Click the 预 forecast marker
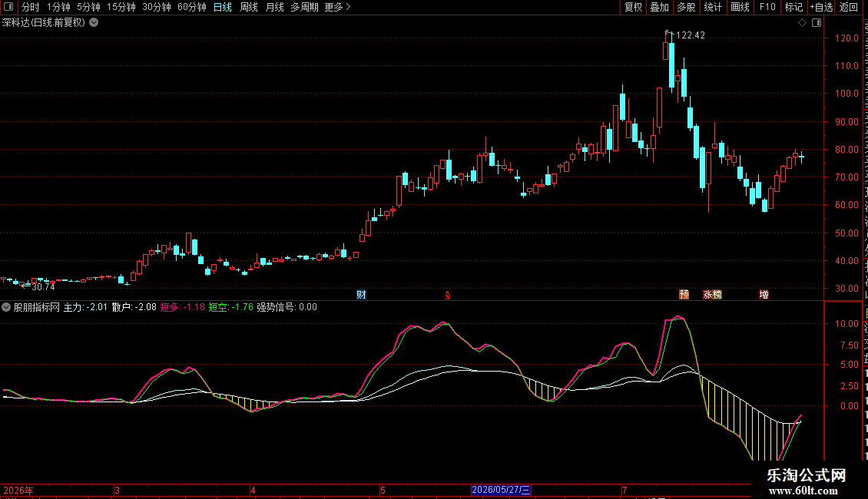The width and height of the screenshot is (868, 499). (x=684, y=294)
